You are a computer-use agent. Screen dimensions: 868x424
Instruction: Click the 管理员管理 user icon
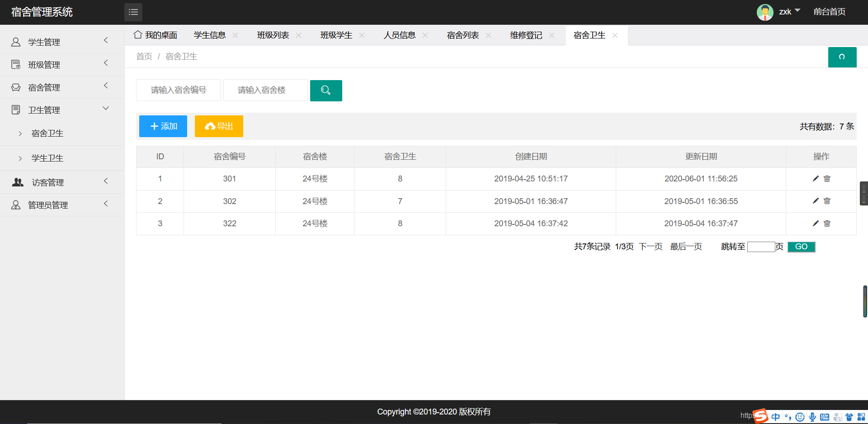pos(16,205)
